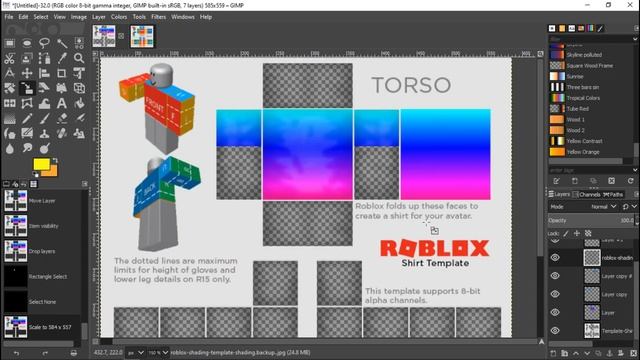
Task: Click the active Scale tool
Action: click(x=27, y=88)
